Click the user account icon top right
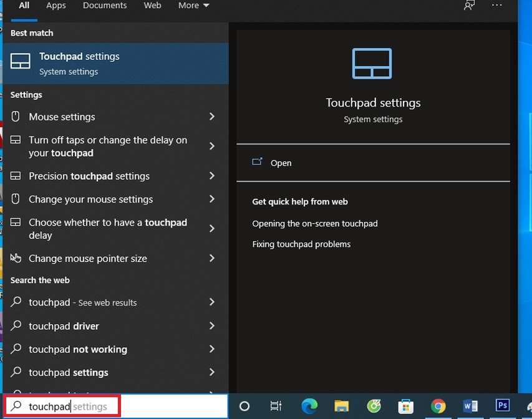Screen dimensions: 532x419 click(468, 6)
